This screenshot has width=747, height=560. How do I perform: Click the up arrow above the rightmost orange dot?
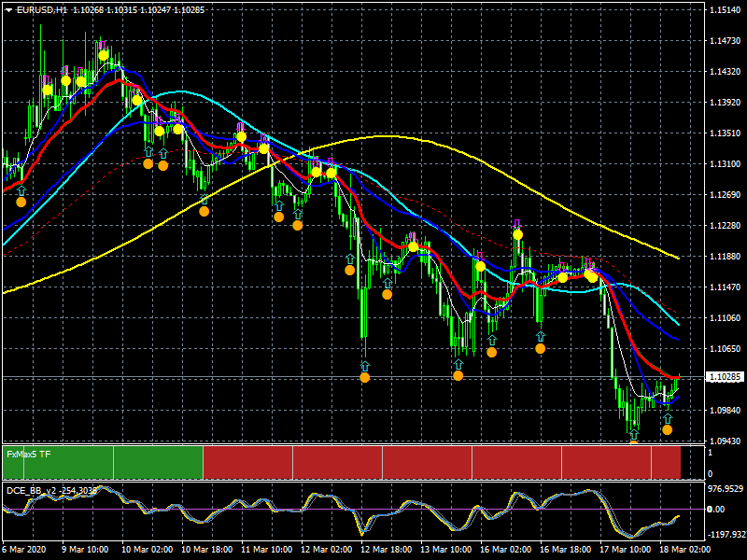(x=668, y=418)
